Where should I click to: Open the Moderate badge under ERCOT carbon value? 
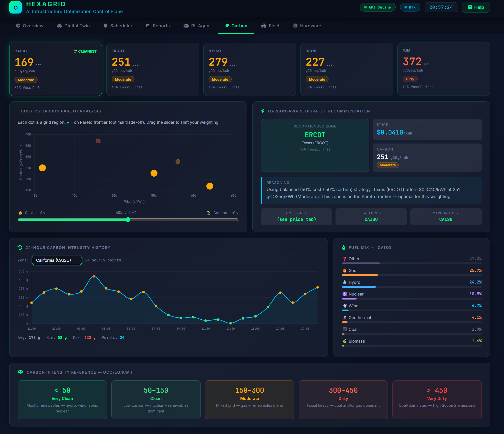point(123,79)
